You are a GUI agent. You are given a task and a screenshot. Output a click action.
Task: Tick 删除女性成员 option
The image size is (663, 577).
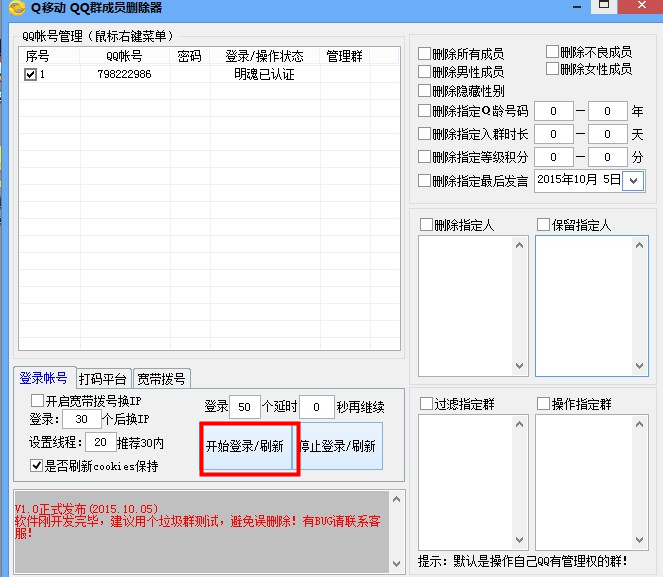coord(552,68)
